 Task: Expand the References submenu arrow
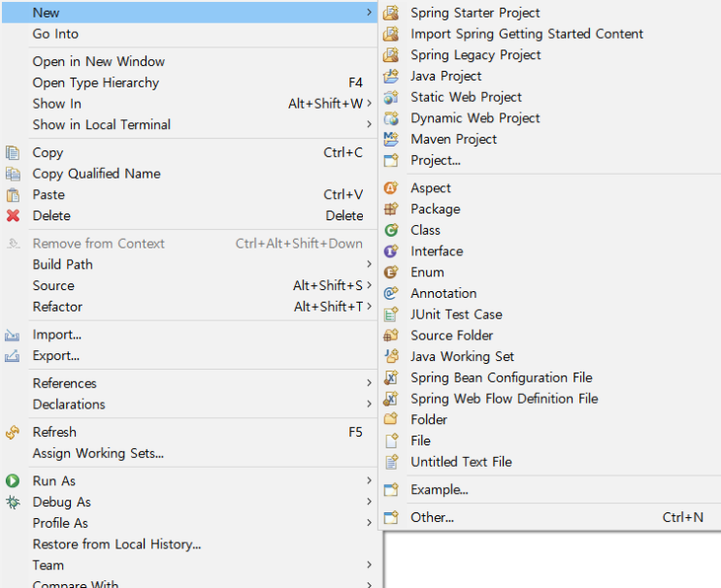(x=369, y=382)
